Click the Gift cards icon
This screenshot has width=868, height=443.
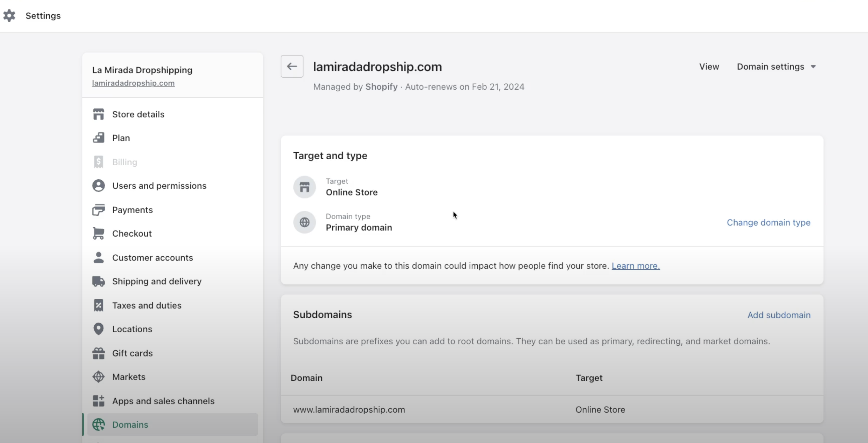(x=98, y=353)
